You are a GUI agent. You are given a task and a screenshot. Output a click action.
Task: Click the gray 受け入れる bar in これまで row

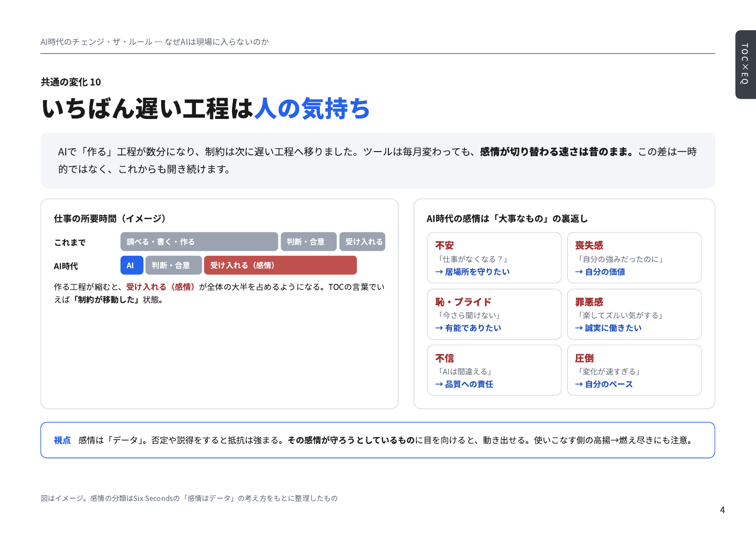[362, 242]
